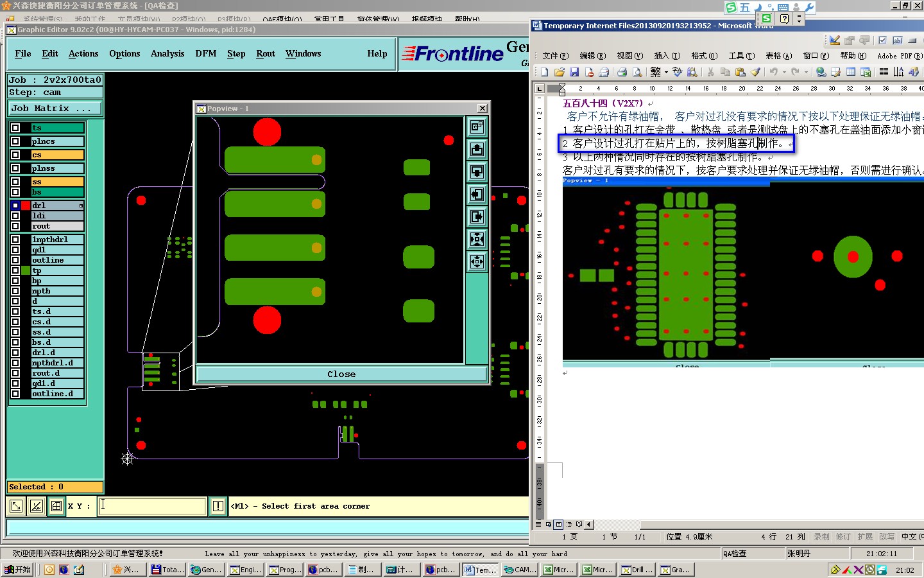Click Windows menu in Graphic Editor
Image resolution: width=924 pixels, height=578 pixels.
(x=303, y=54)
